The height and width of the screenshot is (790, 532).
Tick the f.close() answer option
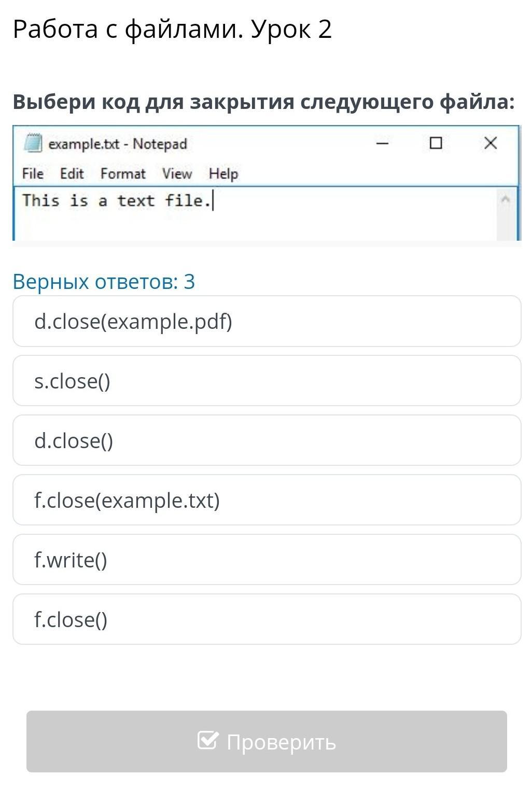click(x=267, y=620)
